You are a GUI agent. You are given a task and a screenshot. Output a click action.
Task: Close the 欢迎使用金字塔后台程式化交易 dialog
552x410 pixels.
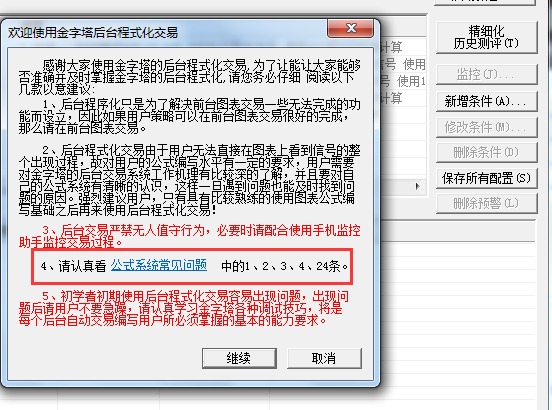350,28
